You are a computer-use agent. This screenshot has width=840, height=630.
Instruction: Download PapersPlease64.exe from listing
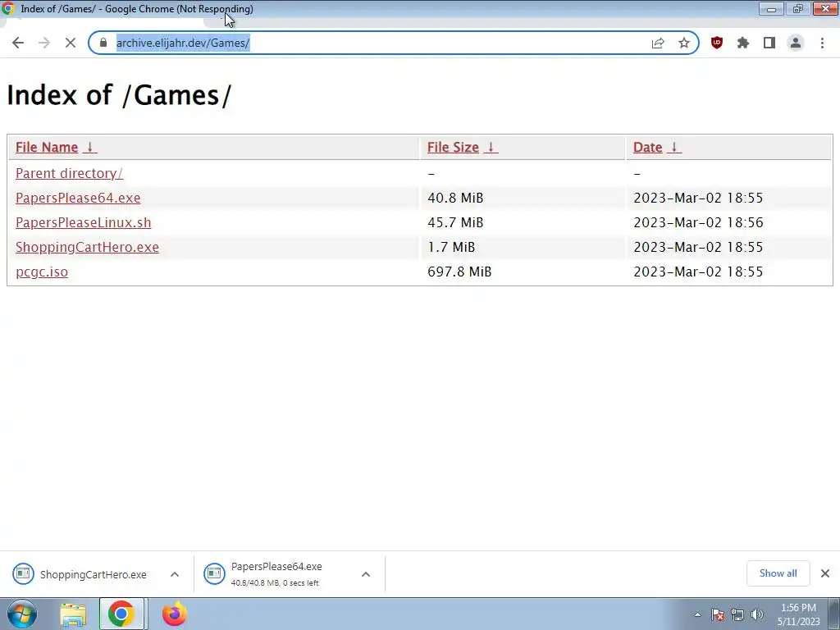pos(78,199)
